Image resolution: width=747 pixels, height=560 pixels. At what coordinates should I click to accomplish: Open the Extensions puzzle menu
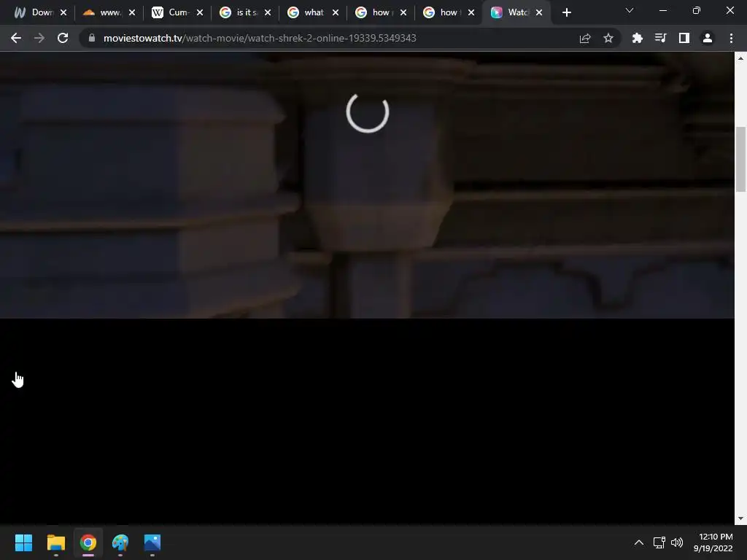point(637,38)
